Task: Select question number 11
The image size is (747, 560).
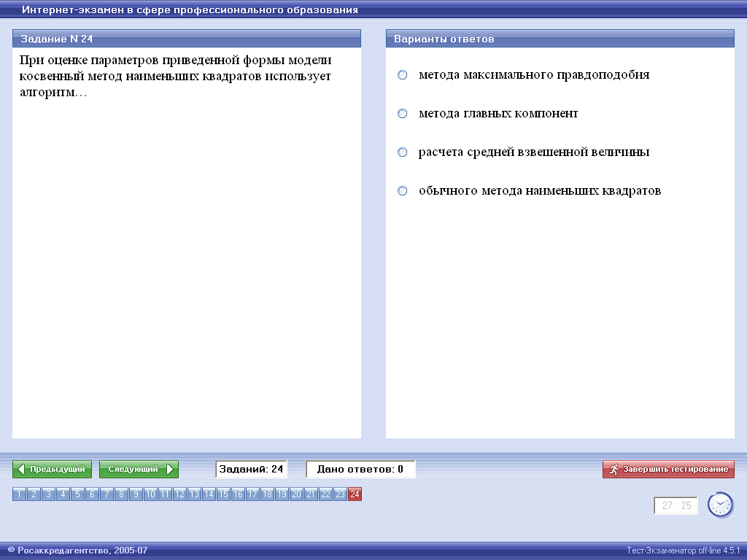Action: click(x=165, y=494)
